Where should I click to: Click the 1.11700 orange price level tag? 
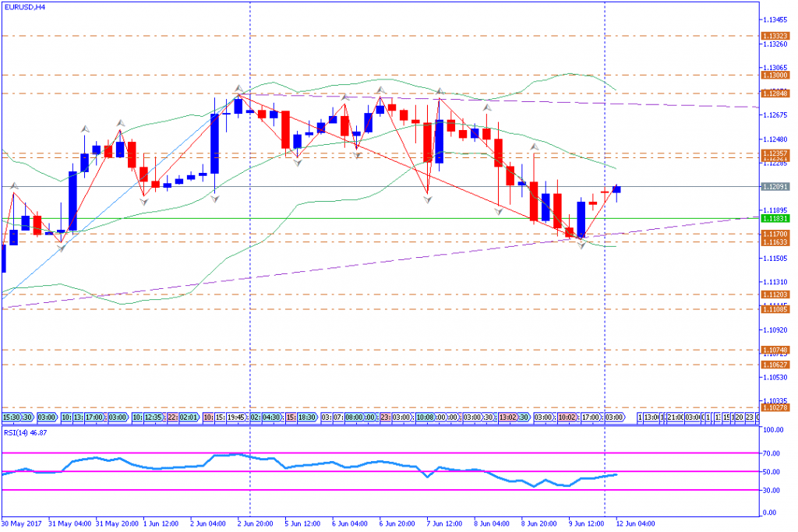tap(775, 234)
